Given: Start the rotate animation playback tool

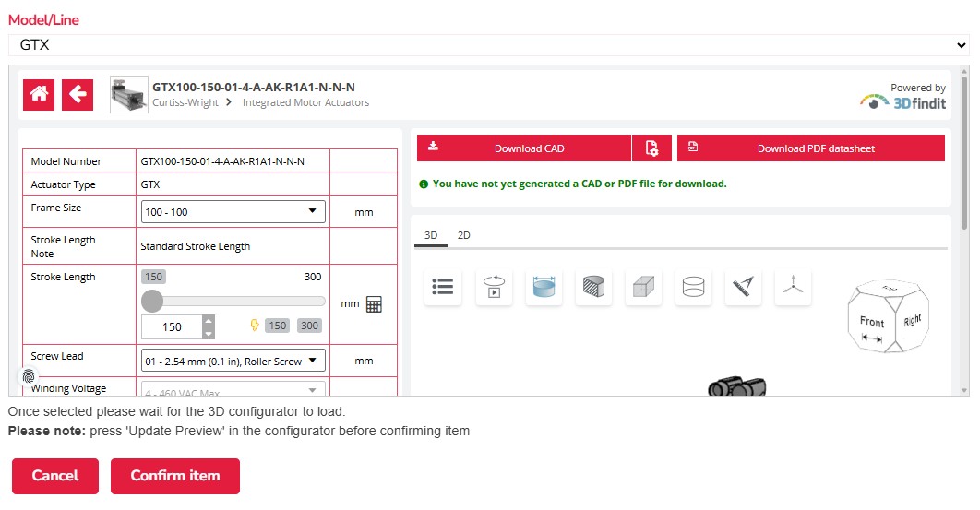Looking at the screenshot, I should (x=494, y=287).
